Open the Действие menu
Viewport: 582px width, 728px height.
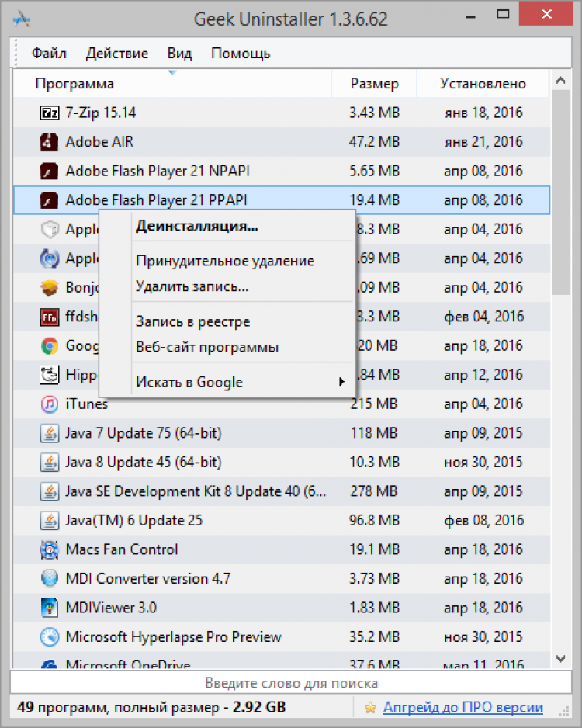[117, 54]
